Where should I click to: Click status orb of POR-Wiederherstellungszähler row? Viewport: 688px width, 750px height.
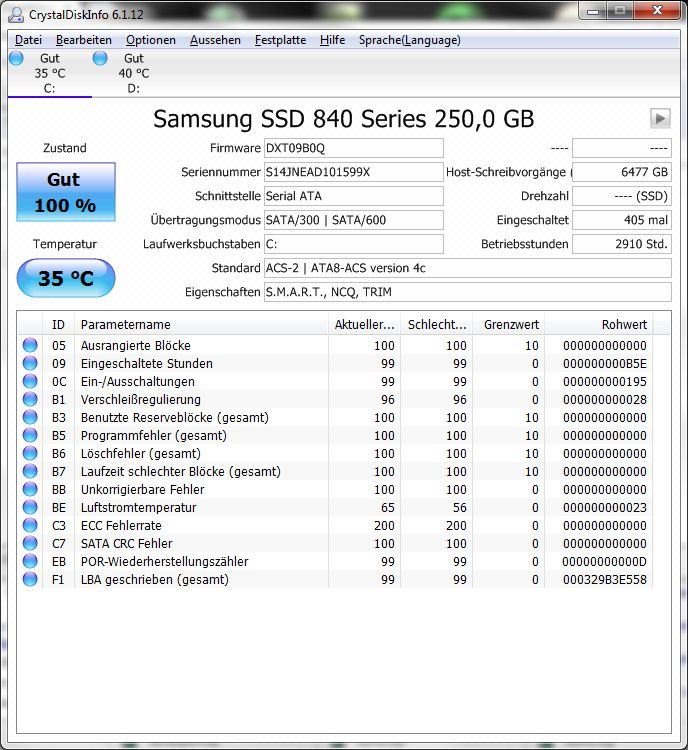30,561
